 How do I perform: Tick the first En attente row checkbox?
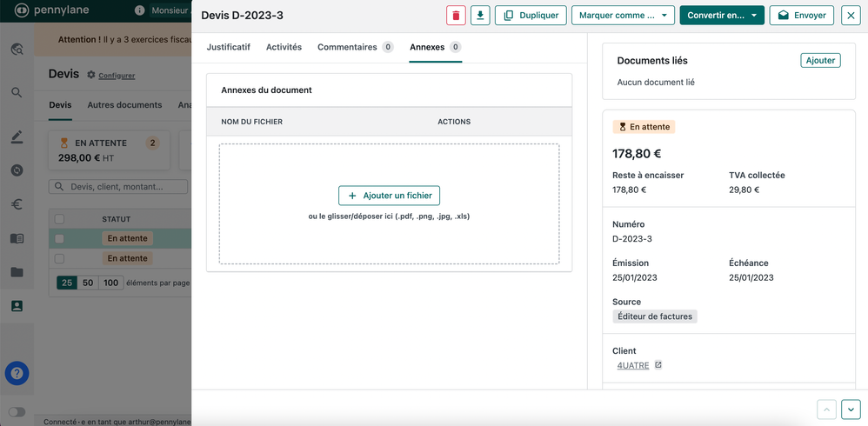[59, 238]
